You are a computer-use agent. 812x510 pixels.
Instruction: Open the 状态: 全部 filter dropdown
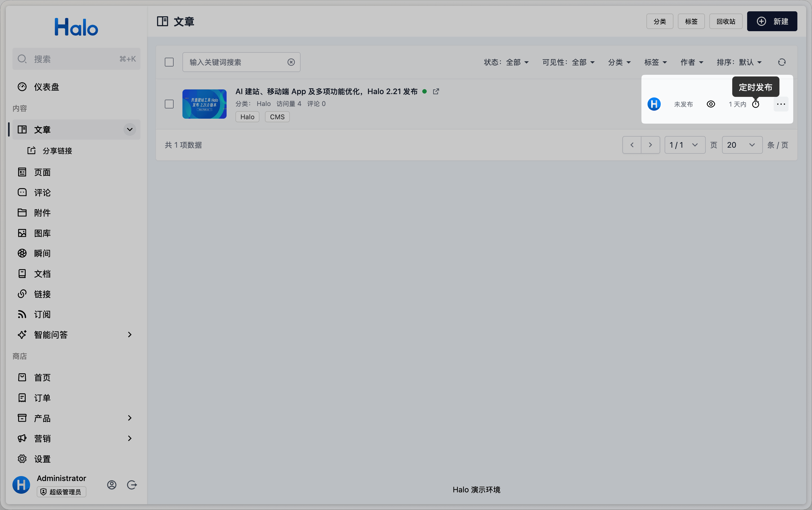point(506,62)
